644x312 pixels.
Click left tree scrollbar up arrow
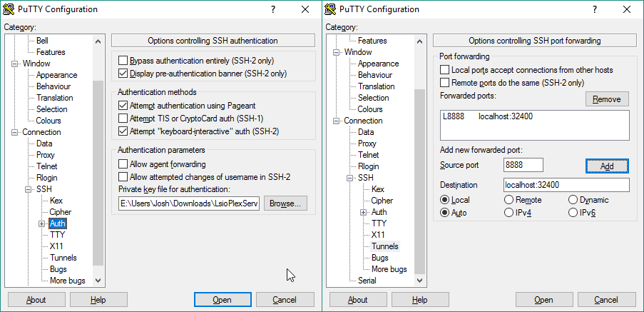click(98, 41)
